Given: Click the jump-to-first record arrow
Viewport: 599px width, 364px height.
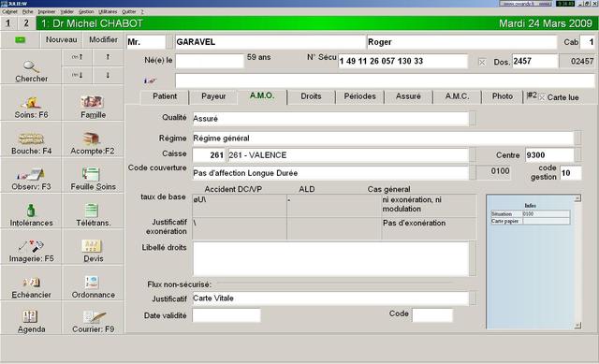Looking at the screenshot, I should (x=77, y=57).
